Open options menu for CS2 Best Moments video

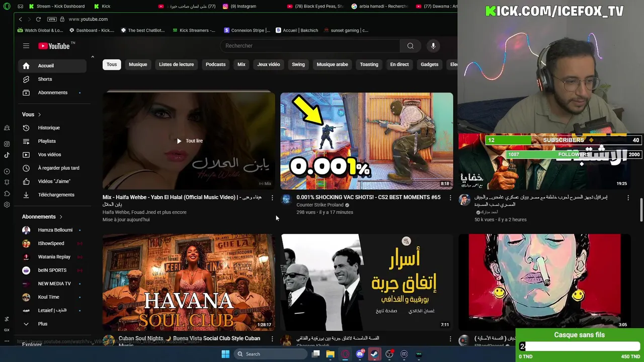click(x=450, y=198)
